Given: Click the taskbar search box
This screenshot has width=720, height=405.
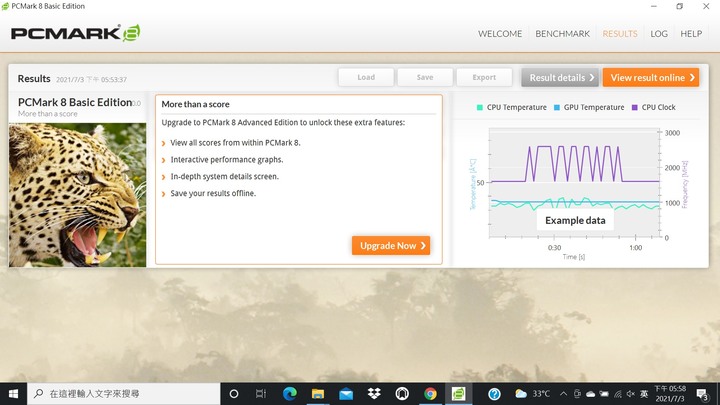Looking at the screenshot, I should [124, 394].
